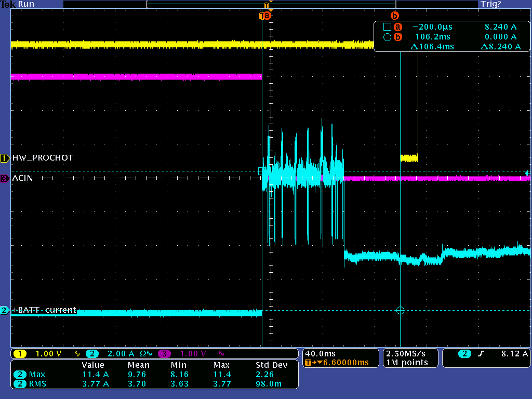
Task: Click trigger channel 2 source badge
Action: tap(464, 354)
